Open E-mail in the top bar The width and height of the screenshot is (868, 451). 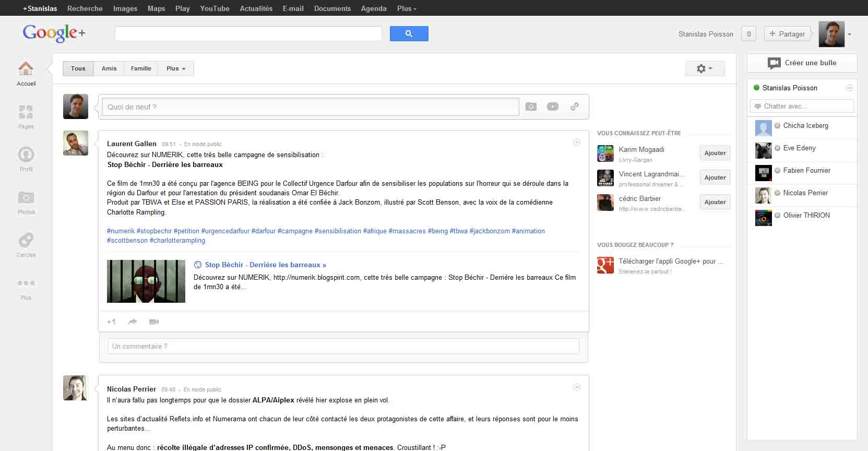(293, 8)
